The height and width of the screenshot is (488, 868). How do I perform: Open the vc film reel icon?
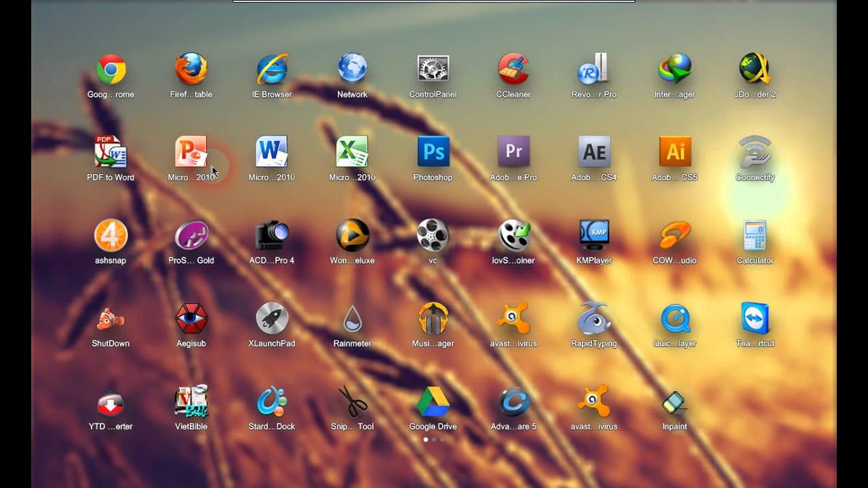tap(433, 235)
